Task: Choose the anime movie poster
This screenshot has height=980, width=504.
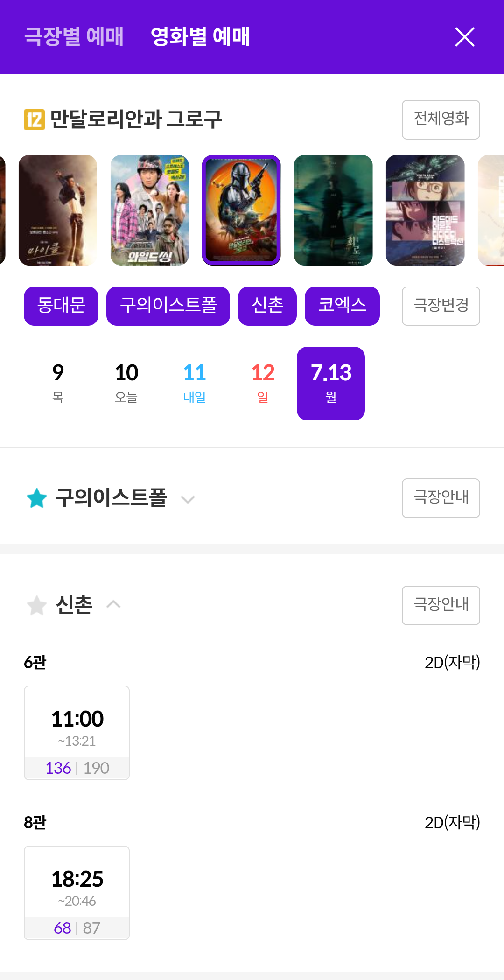Action: pos(425,210)
